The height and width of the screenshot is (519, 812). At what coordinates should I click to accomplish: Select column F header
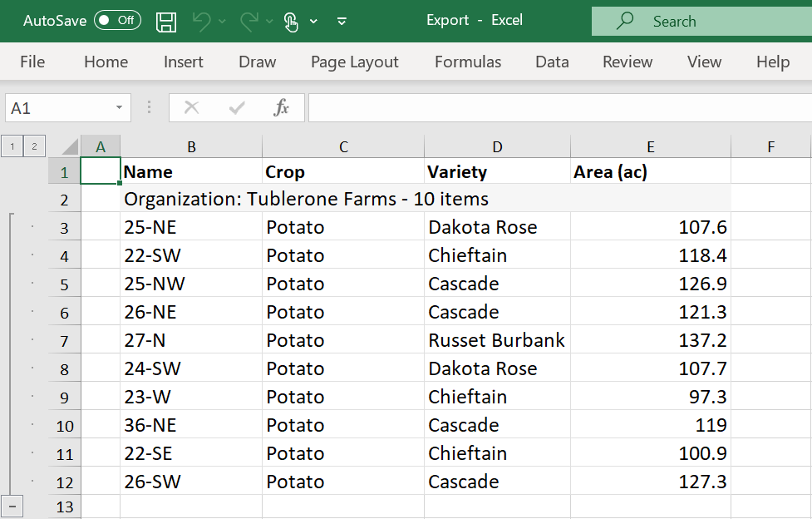[771, 146]
